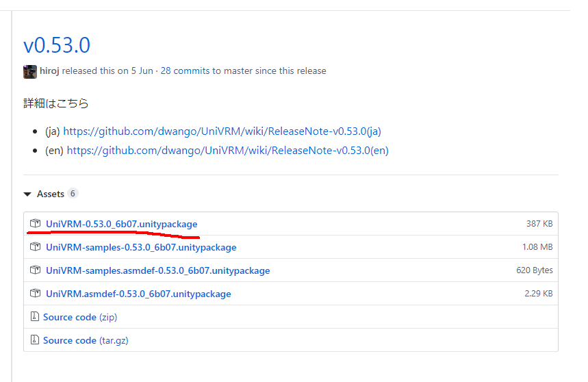Viewport: 588px width, 382px height.
Task: Click the 387 KB file size
Action: pyautogui.click(x=539, y=224)
